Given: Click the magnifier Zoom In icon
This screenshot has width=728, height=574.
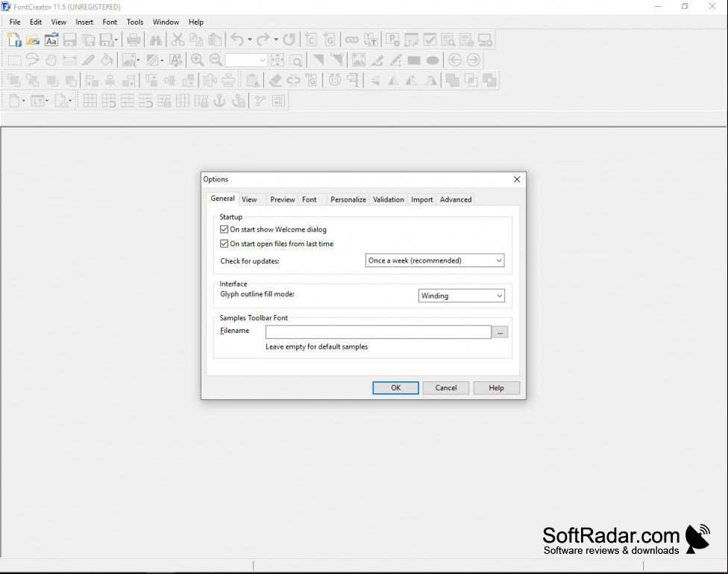Looking at the screenshot, I should coord(198,60).
